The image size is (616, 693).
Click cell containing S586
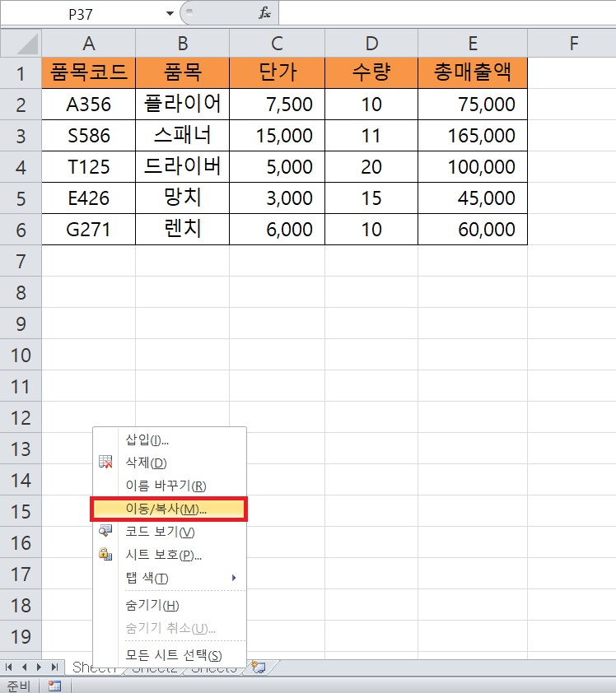click(x=88, y=136)
